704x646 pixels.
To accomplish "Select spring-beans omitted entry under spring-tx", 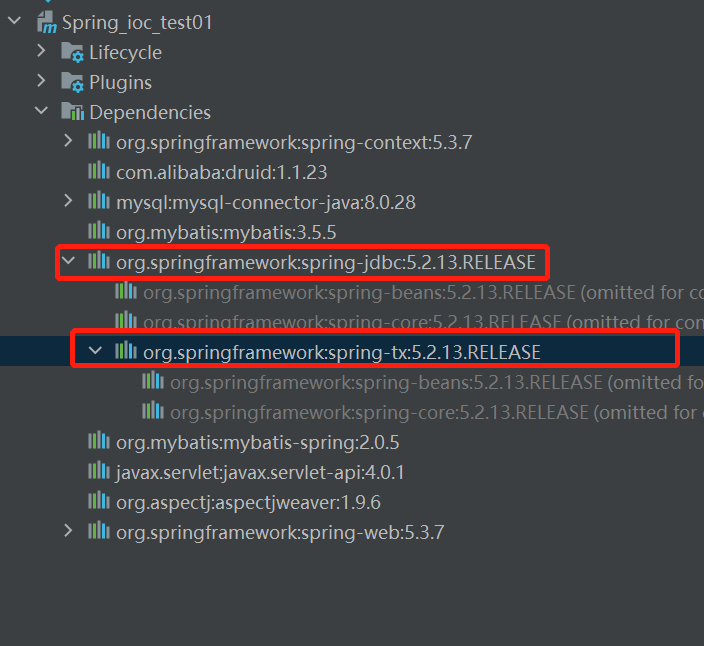I will [x=437, y=382].
